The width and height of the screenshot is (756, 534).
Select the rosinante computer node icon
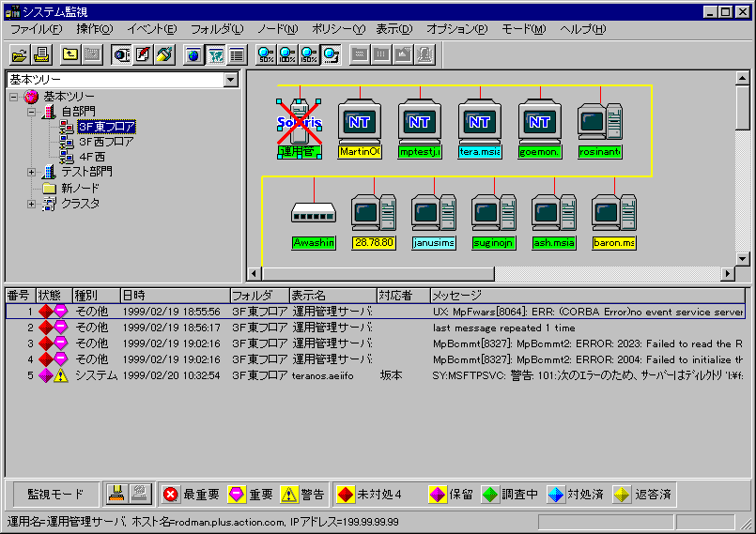[600, 122]
